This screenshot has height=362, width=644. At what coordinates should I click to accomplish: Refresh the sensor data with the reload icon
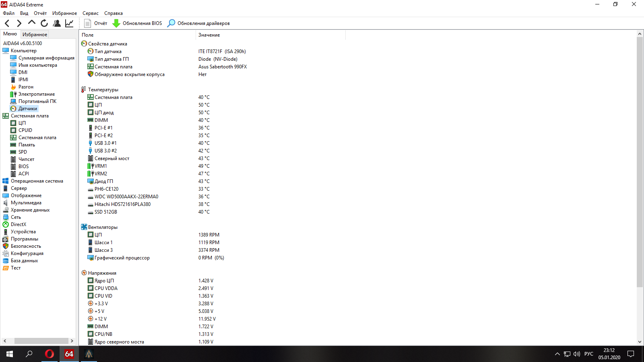click(44, 23)
